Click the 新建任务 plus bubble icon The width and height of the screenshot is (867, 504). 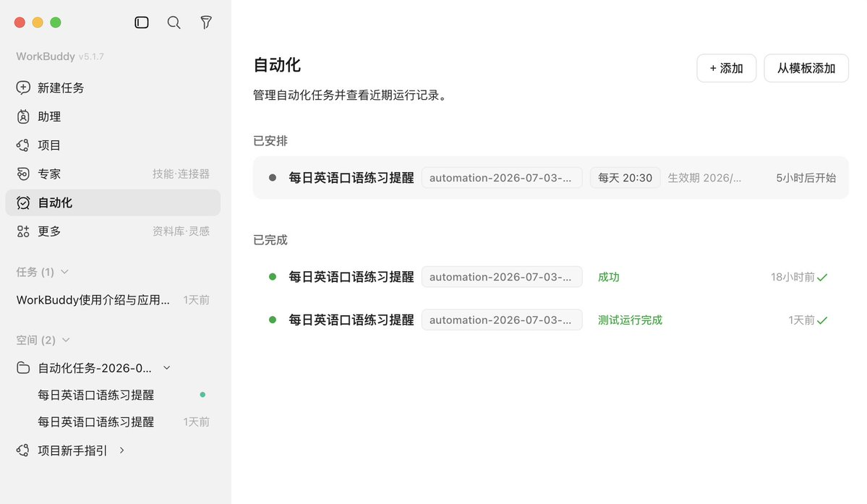tap(23, 87)
